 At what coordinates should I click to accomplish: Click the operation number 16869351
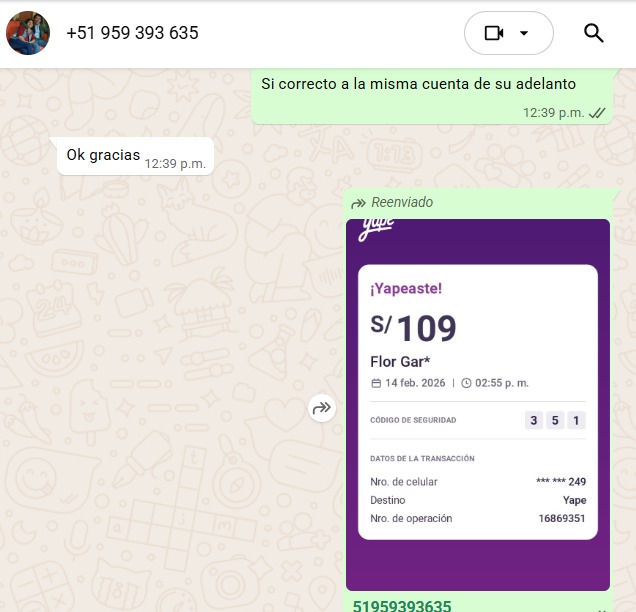point(562,518)
